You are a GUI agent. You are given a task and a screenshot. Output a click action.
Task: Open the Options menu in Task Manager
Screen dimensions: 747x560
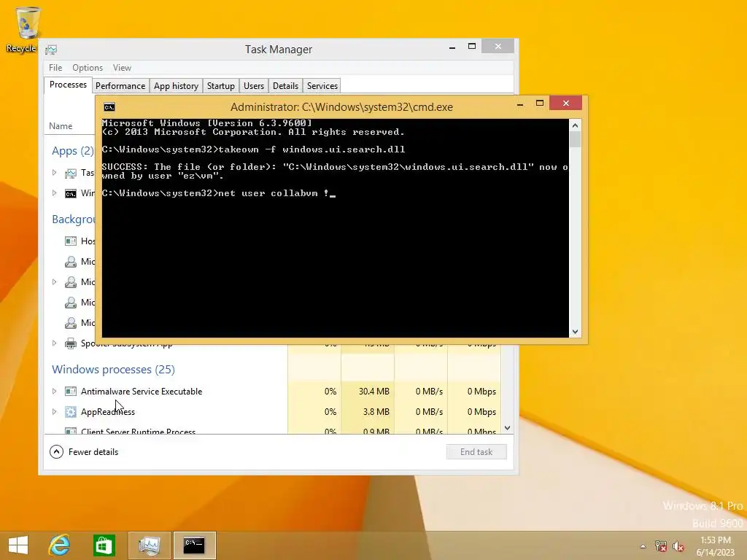point(88,68)
